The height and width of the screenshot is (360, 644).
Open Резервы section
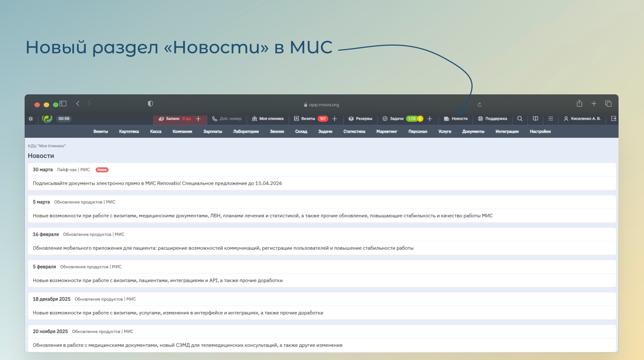360,119
